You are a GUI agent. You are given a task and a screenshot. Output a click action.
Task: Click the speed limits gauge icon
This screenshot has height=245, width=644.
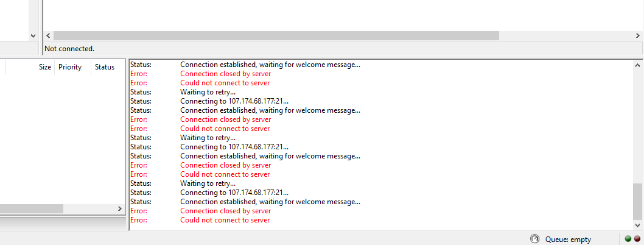pyautogui.click(x=535, y=239)
